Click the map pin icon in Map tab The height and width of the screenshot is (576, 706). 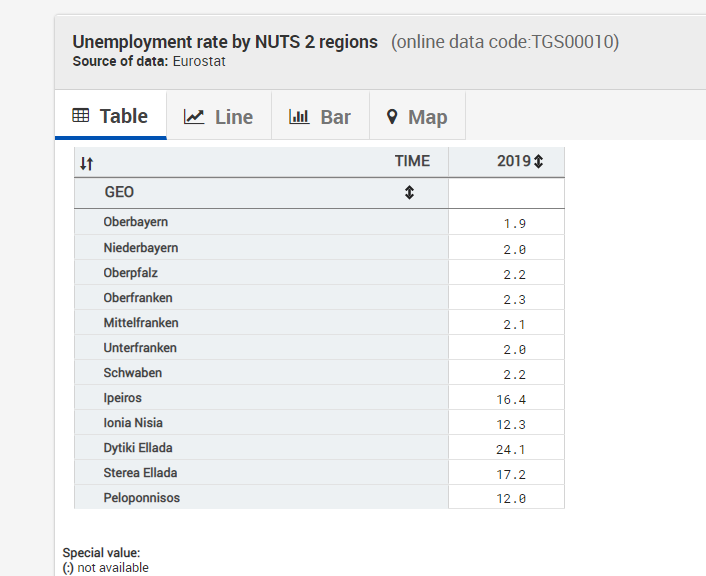pyautogui.click(x=392, y=117)
